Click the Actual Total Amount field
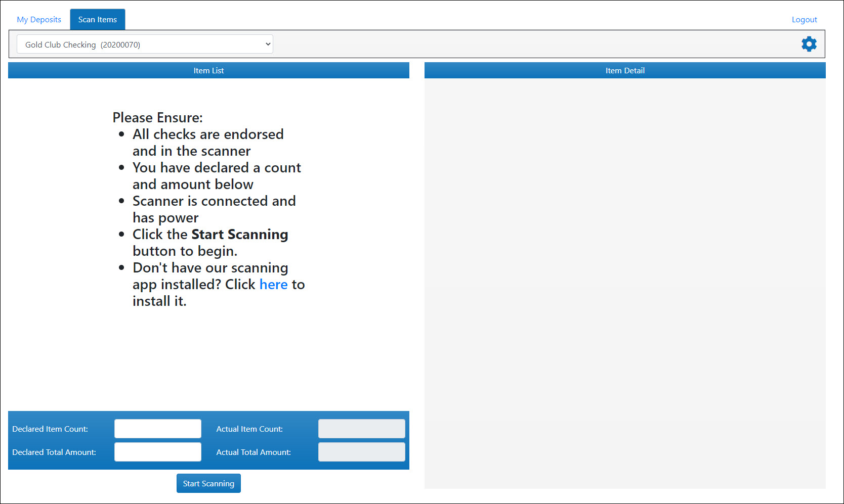This screenshot has width=844, height=504. pos(361,452)
